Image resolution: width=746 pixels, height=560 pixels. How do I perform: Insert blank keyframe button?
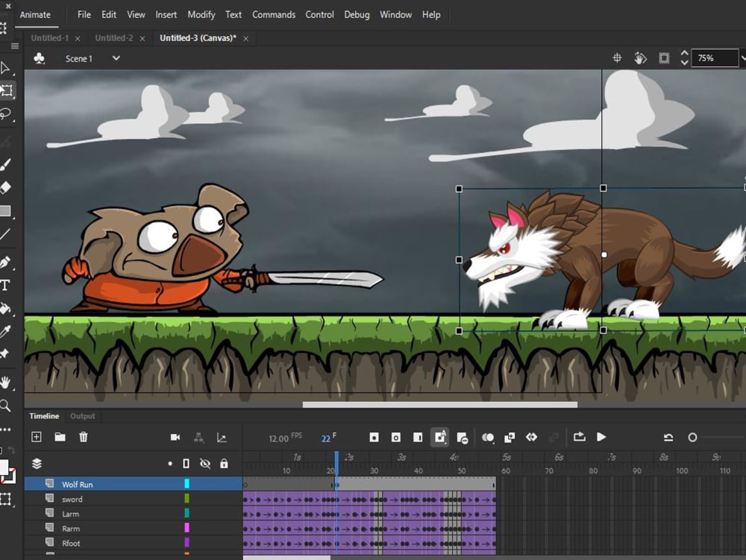pos(396,438)
